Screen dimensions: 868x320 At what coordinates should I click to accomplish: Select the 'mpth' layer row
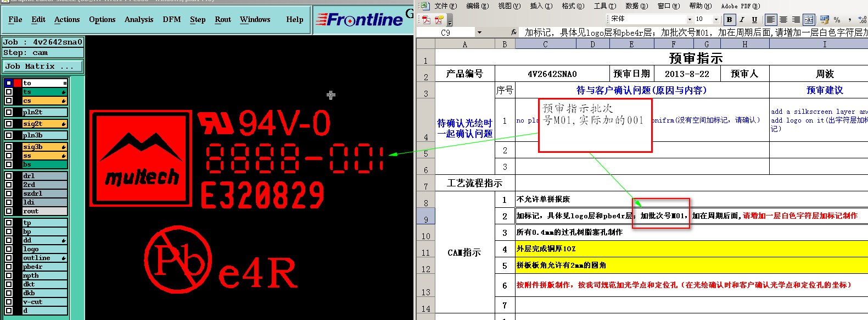click(x=44, y=275)
